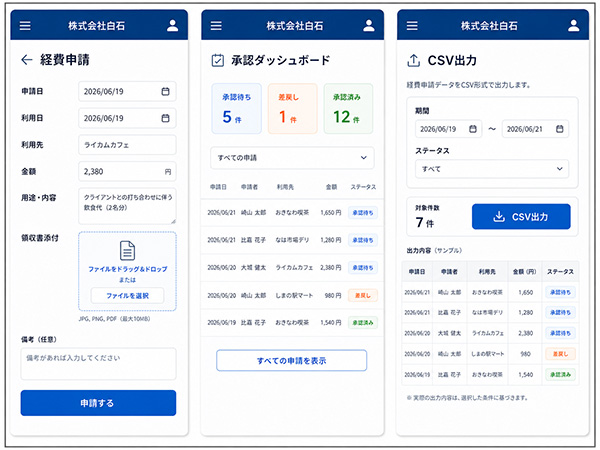
Task: Click 差戻し badge in CSV sample table
Action: (560, 354)
